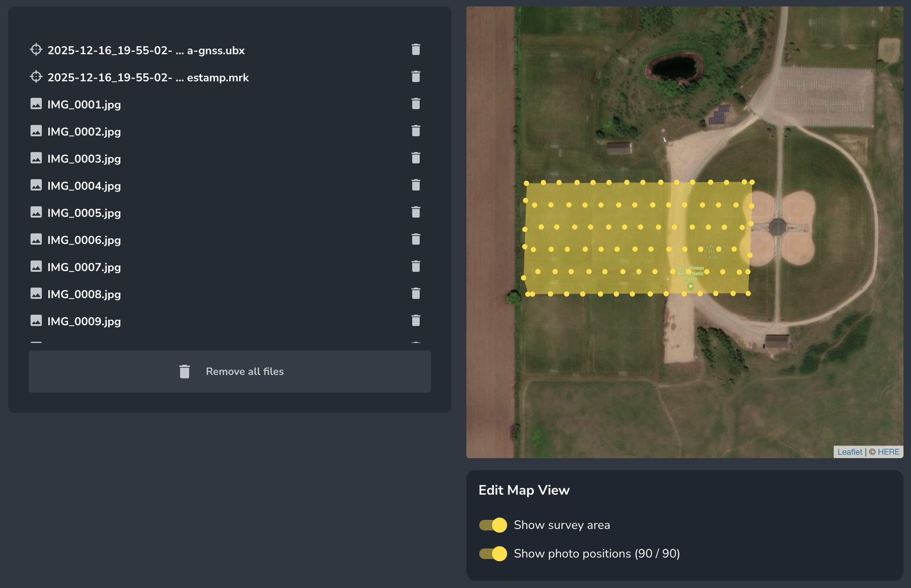The image size is (911, 588).
Task: Remove IMG_0003.jpg with its trash icon
Action: click(x=416, y=158)
